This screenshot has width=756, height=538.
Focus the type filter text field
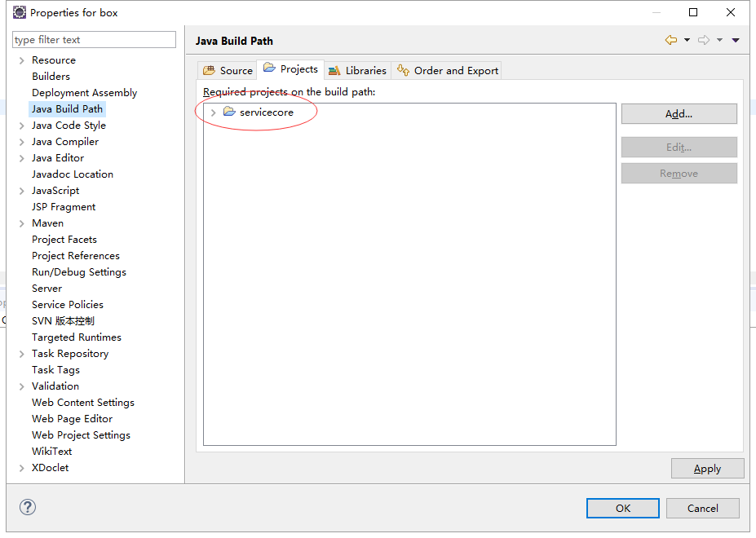click(x=94, y=40)
